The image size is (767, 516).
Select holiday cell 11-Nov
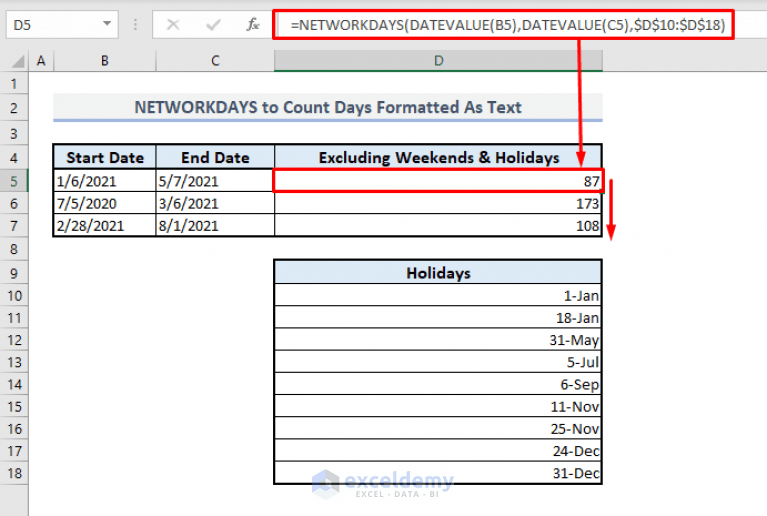tap(438, 406)
